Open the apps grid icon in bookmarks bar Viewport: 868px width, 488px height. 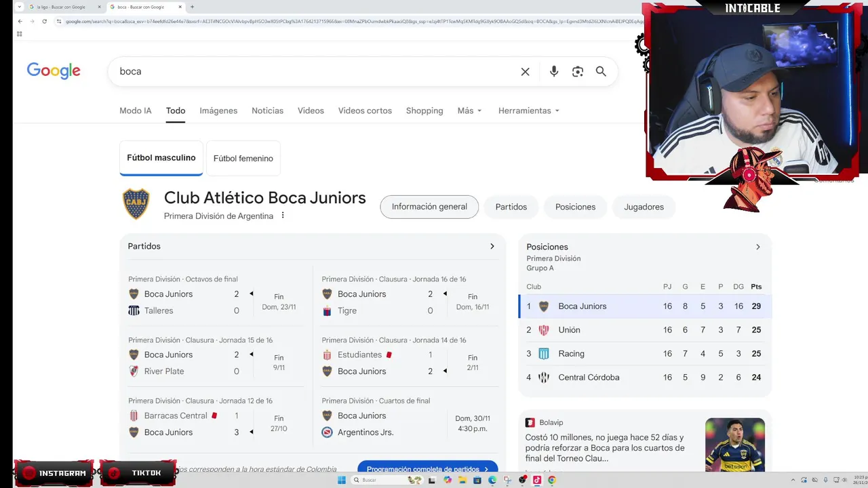click(x=19, y=34)
